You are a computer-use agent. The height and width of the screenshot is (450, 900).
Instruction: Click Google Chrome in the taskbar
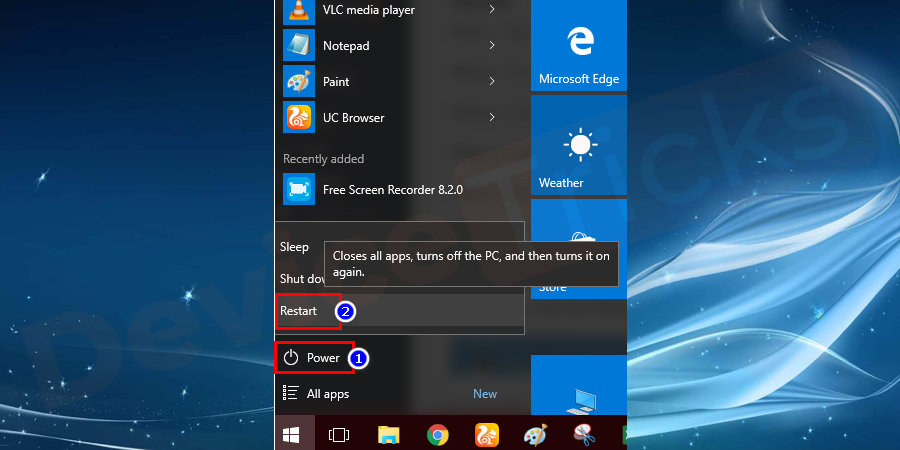tap(437, 434)
